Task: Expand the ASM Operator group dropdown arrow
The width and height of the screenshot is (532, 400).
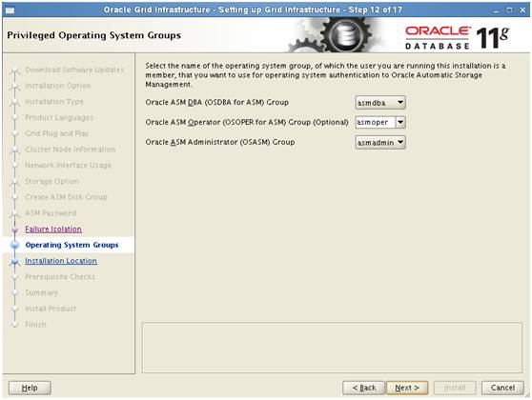Action: 400,122
